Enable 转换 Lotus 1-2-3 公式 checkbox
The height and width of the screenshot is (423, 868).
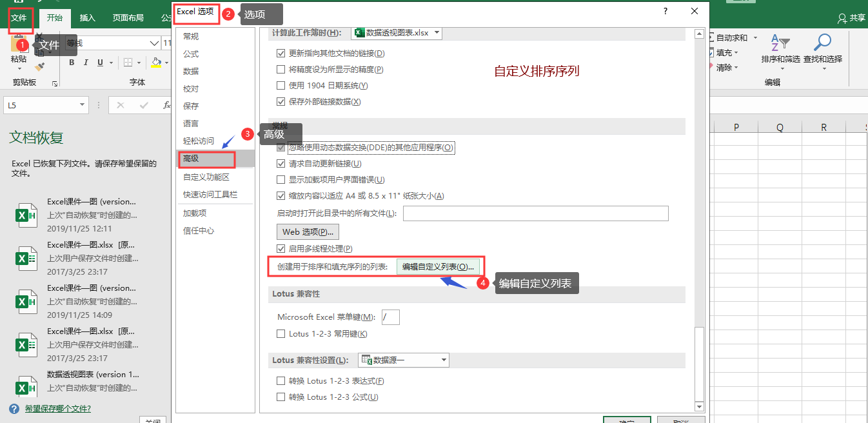tap(281, 397)
